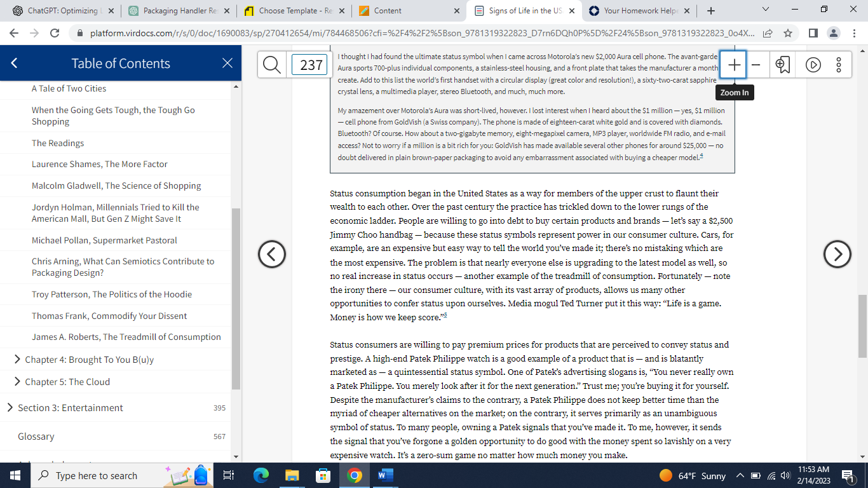Go to the previous page arrow
Viewport: 868px width, 488px height.
pos(271,254)
